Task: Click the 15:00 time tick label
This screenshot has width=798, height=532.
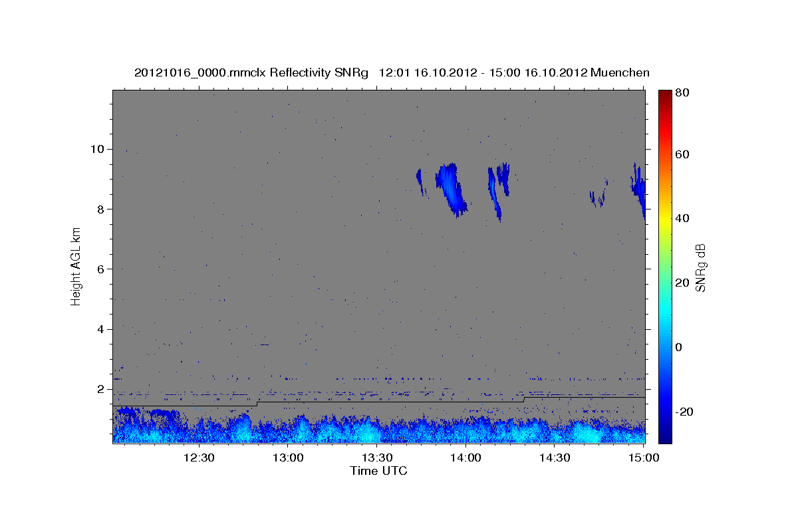Action: pyautogui.click(x=643, y=458)
